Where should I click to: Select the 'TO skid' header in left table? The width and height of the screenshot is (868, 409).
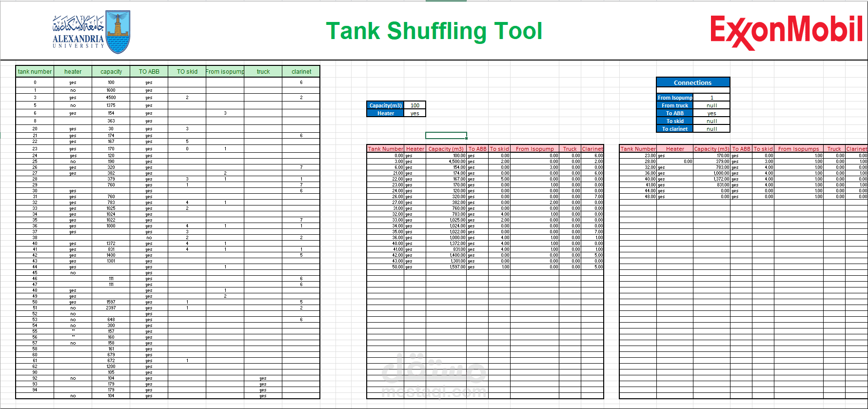[x=187, y=72]
